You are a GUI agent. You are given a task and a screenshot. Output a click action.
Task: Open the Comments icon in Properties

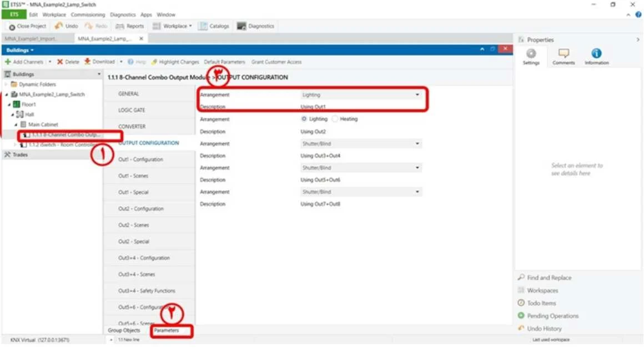563,53
